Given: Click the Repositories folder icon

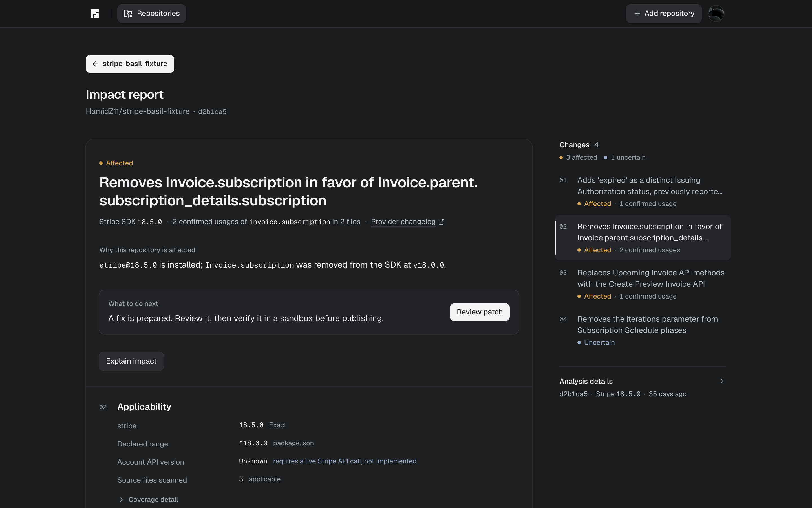Looking at the screenshot, I should (x=128, y=14).
